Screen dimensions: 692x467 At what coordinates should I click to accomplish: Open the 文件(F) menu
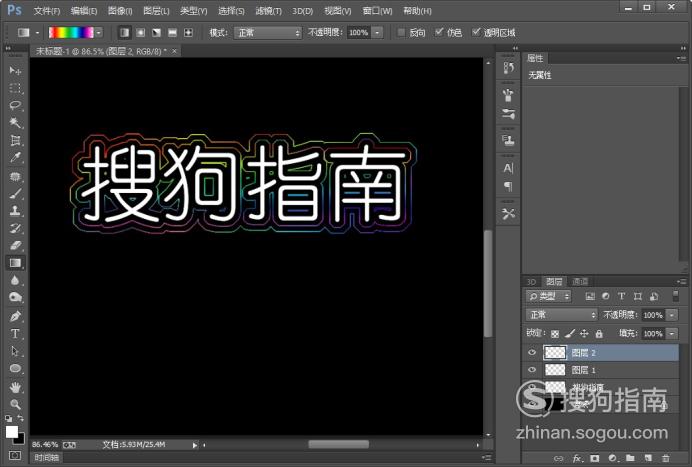coord(47,11)
